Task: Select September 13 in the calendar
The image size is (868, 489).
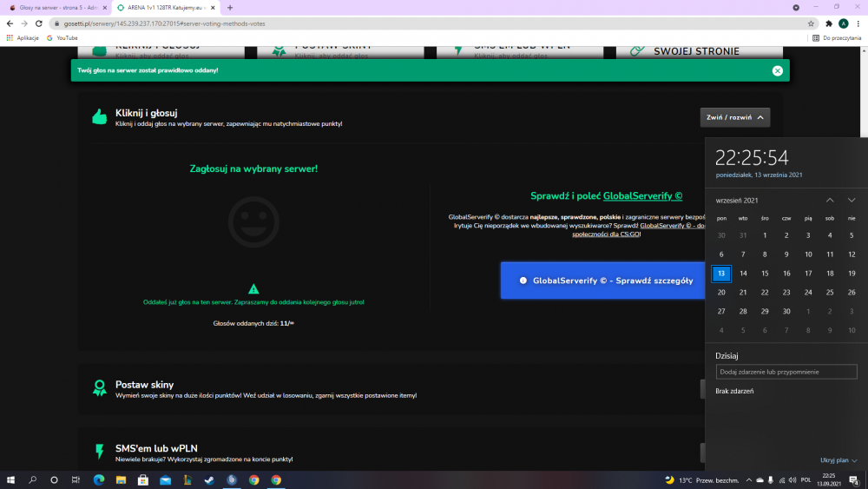Action: coord(721,274)
